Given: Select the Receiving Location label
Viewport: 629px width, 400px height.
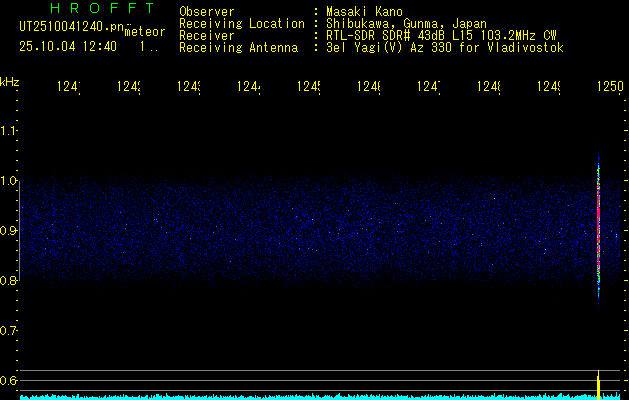Looking at the screenshot, I should coord(241,24).
